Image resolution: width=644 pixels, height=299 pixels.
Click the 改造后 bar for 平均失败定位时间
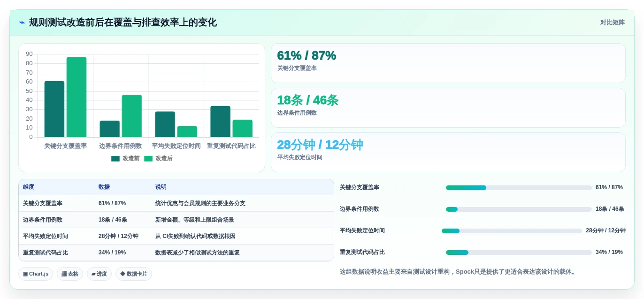point(187,132)
